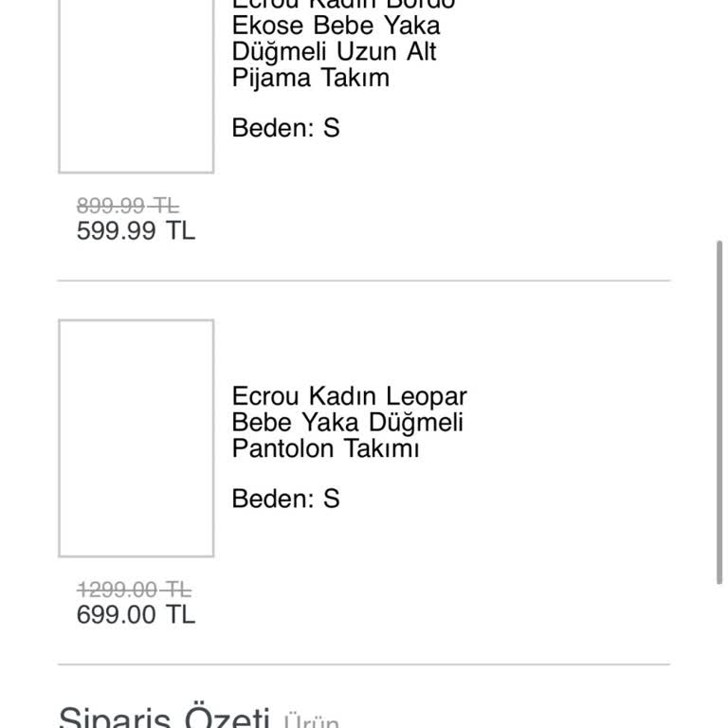The image size is (728, 728).
Task: Click the 'Bebe Yaka Düğmeli' title line
Action: [x=347, y=422]
